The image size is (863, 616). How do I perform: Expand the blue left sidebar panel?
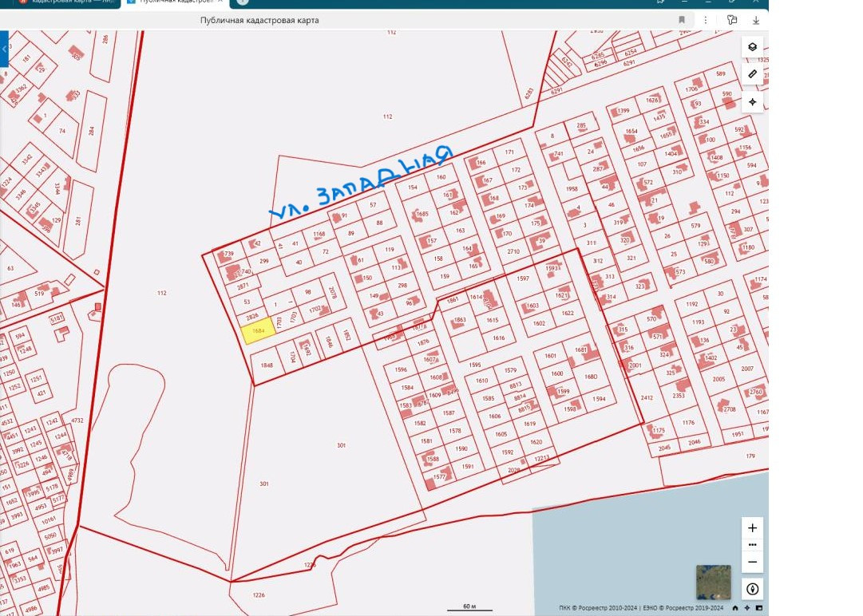[x=4, y=49]
